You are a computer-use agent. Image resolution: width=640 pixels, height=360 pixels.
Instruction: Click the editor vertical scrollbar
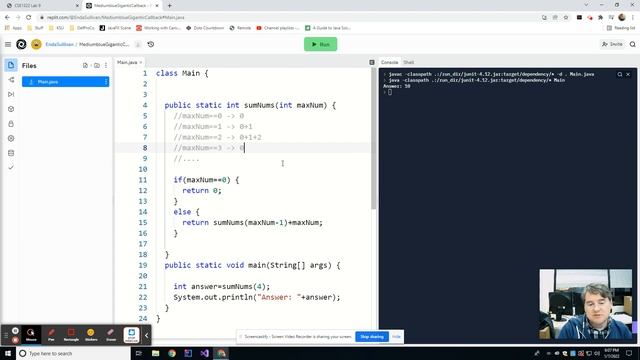[x=373, y=139]
